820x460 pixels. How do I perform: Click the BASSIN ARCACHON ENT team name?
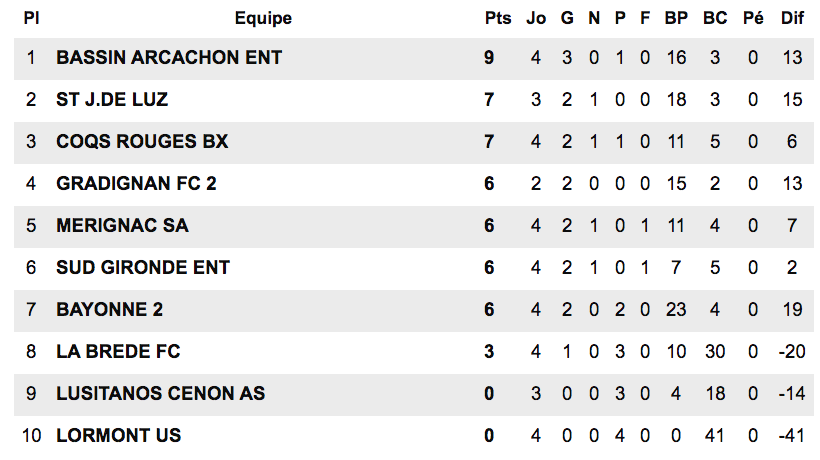[x=169, y=58]
